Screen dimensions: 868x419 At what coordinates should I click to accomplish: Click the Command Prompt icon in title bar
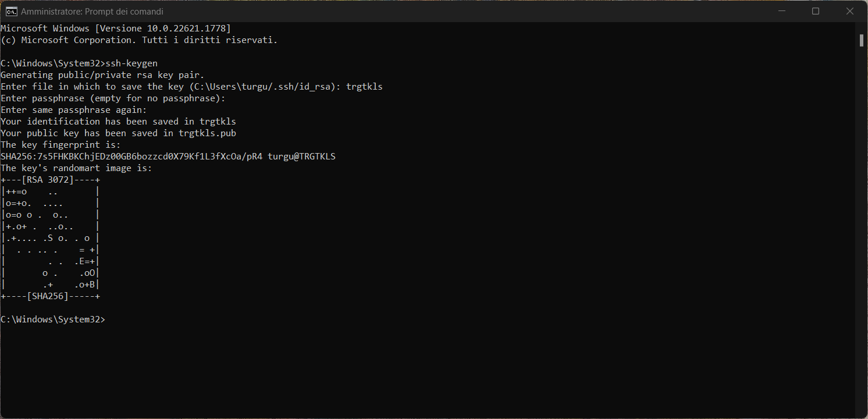11,11
